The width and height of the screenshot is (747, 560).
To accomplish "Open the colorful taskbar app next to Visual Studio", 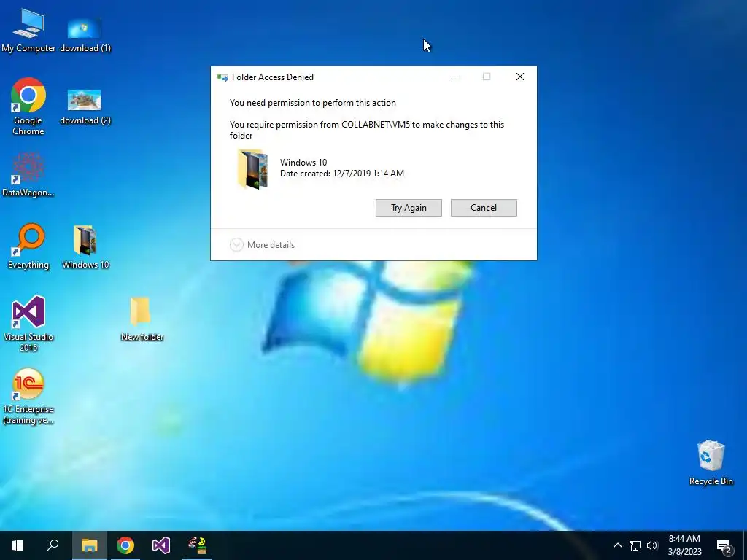I will pos(197,545).
